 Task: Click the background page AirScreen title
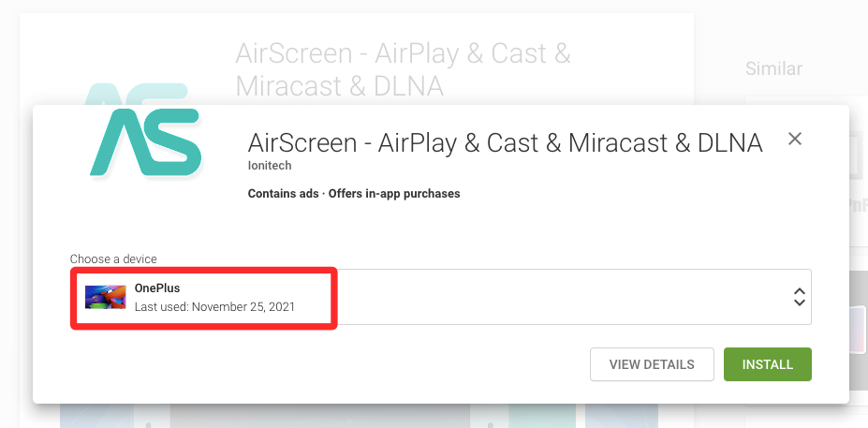point(403,69)
